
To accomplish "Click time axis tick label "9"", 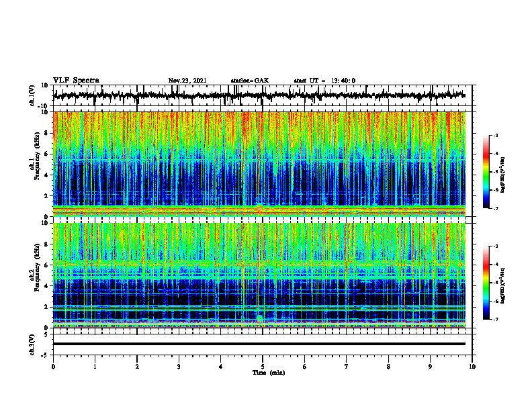I will [430, 367].
